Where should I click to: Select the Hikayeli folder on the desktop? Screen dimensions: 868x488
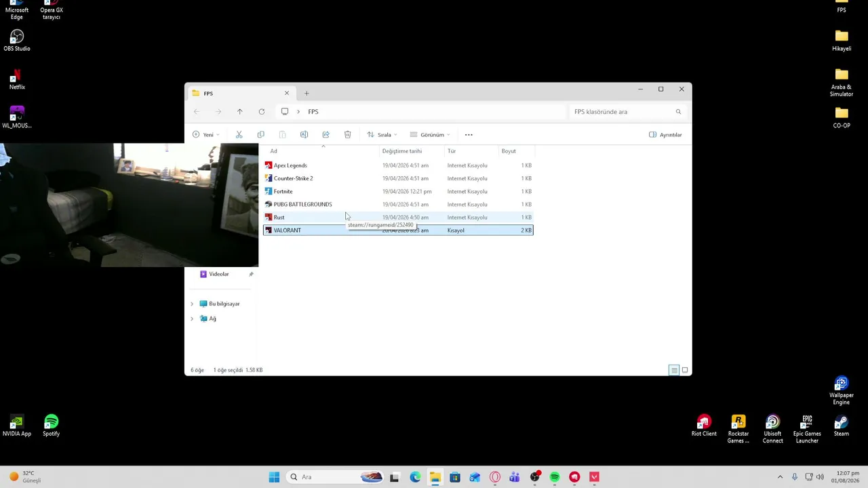842,41
